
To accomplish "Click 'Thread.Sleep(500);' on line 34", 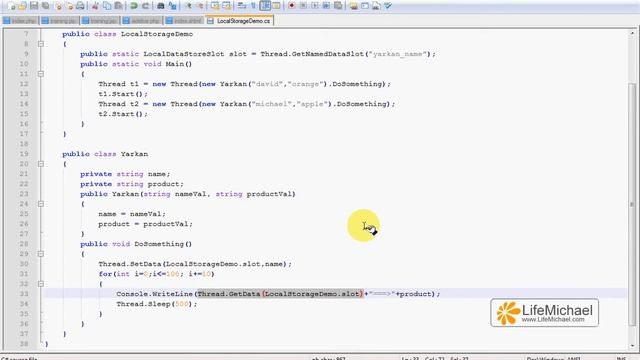I will tap(157, 304).
